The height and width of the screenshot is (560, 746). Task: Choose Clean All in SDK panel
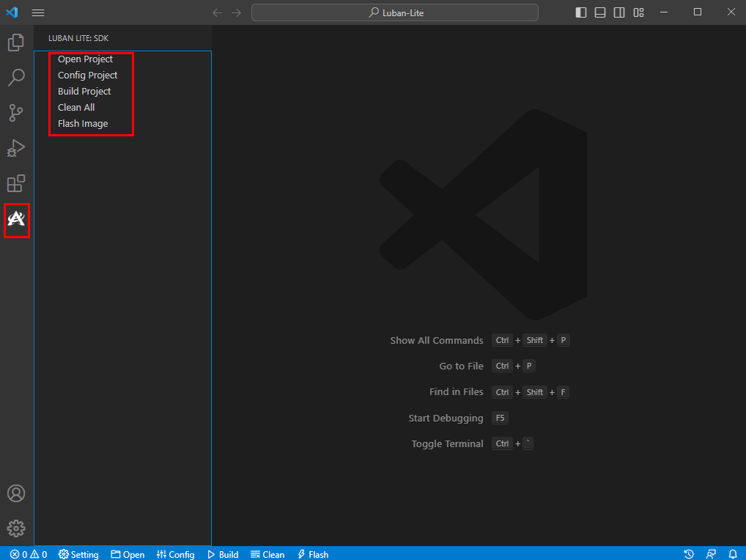tap(76, 108)
